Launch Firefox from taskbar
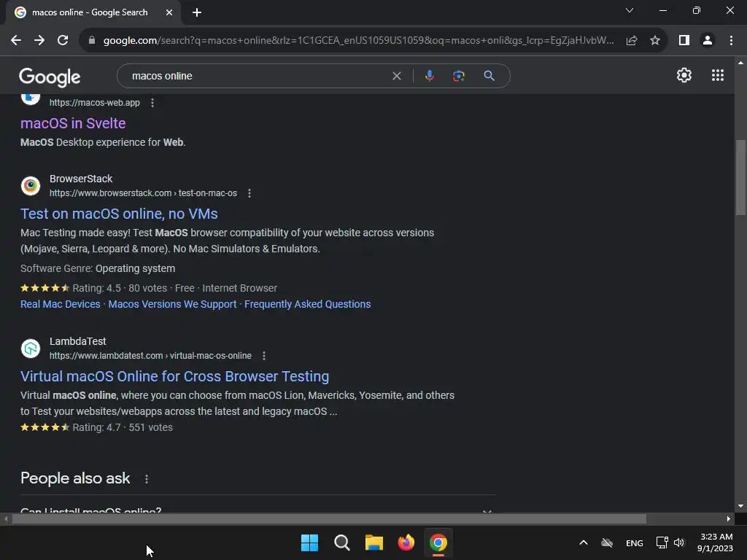The width and height of the screenshot is (747, 560). pos(406,542)
